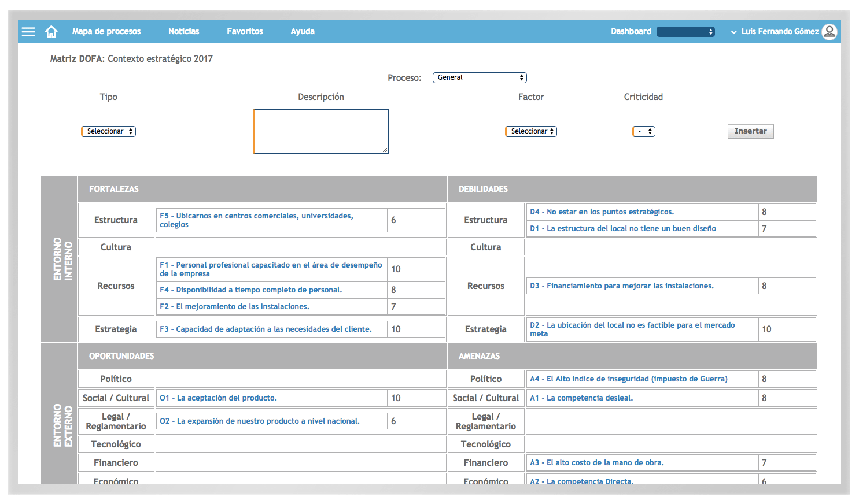Open F2 - El mejoramiento de las Instalaciones
This screenshot has height=504, width=859.
(234, 306)
